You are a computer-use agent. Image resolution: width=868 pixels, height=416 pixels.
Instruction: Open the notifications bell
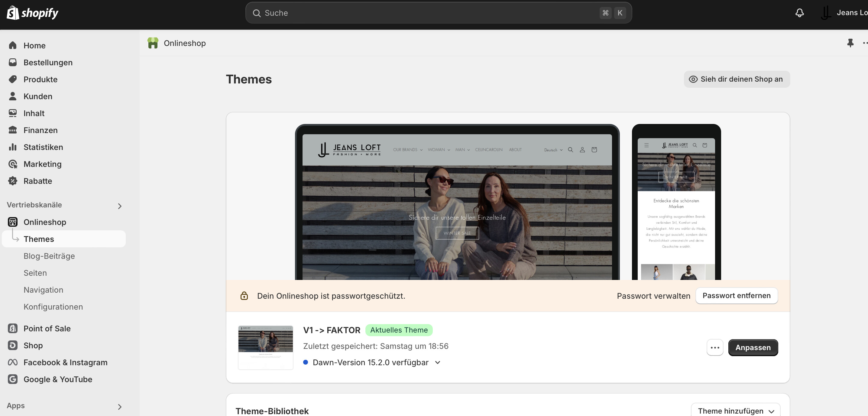point(799,13)
